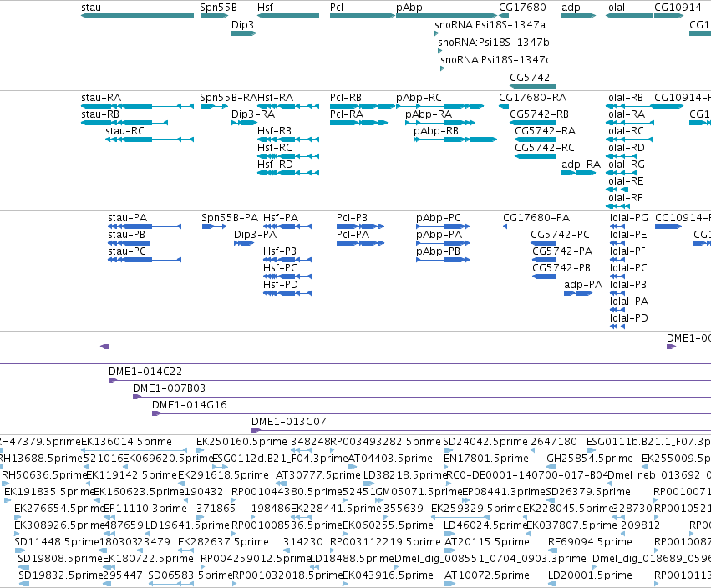
Task: Click the snoRNA:Psi18S-1347a label
Action: (x=490, y=25)
